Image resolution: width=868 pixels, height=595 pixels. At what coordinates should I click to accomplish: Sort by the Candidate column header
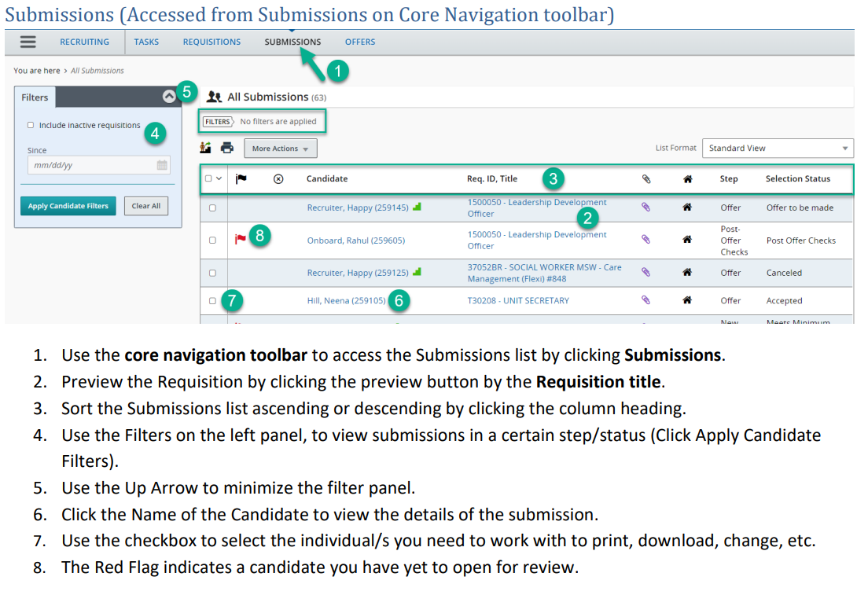pyautogui.click(x=327, y=178)
